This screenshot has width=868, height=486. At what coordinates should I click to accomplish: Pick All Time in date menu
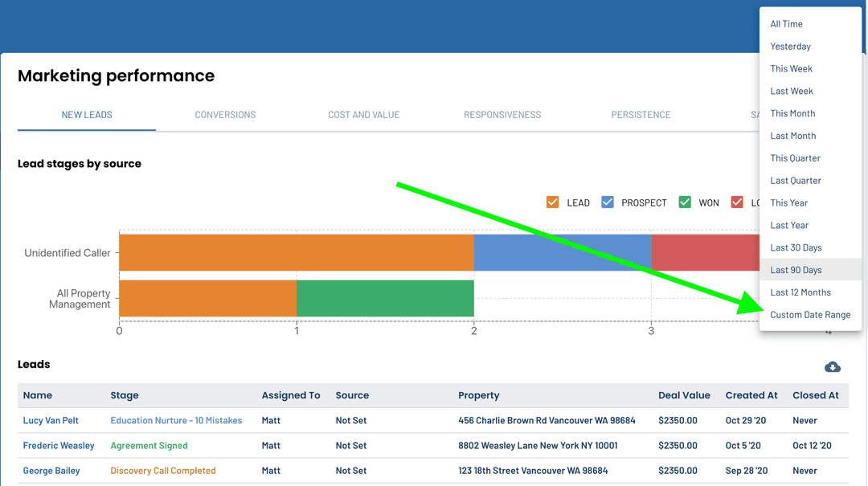786,24
